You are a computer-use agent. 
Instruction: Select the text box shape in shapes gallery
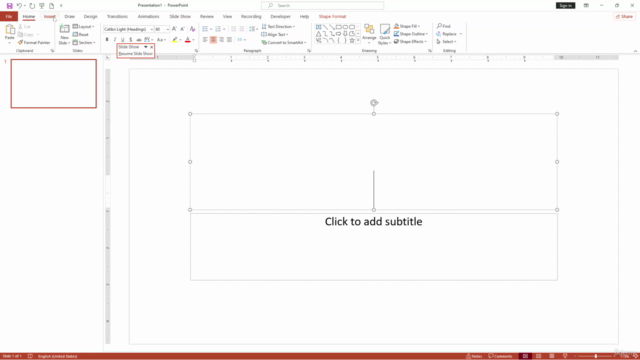tap(319, 27)
